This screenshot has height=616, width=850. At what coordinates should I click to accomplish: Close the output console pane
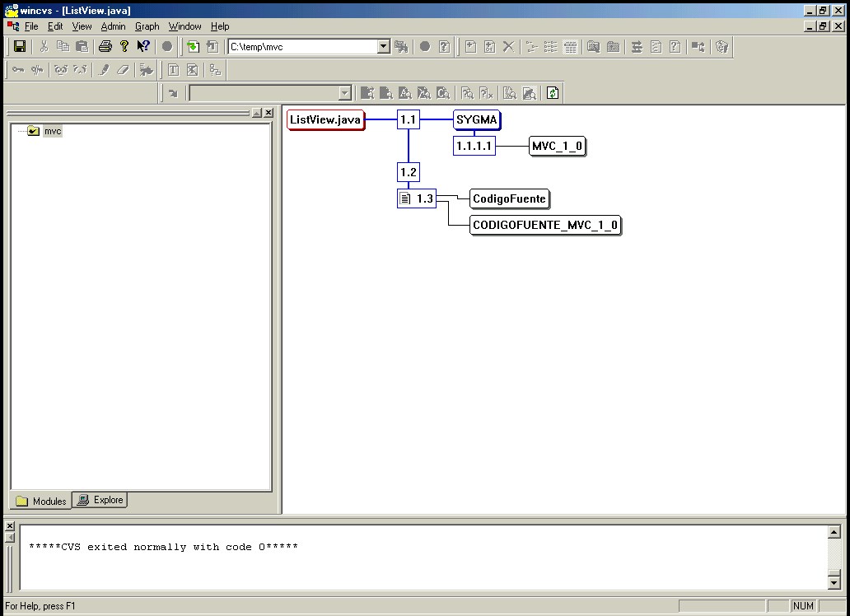pos(10,525)
